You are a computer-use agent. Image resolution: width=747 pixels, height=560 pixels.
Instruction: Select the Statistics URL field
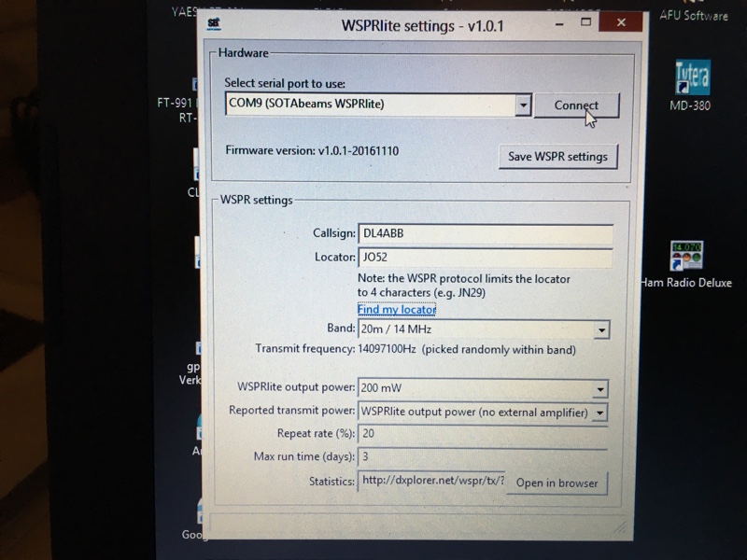tap(432, 481)
